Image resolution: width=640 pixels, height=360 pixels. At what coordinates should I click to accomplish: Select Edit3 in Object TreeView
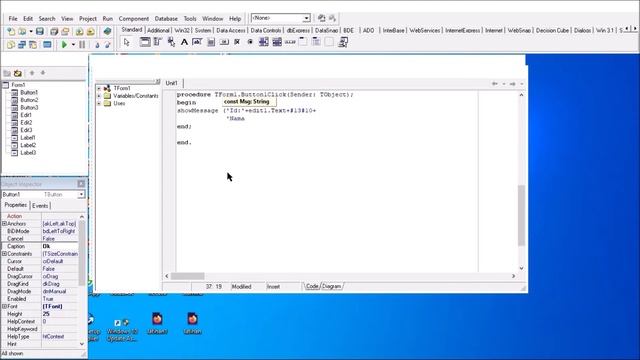(26, 130)
